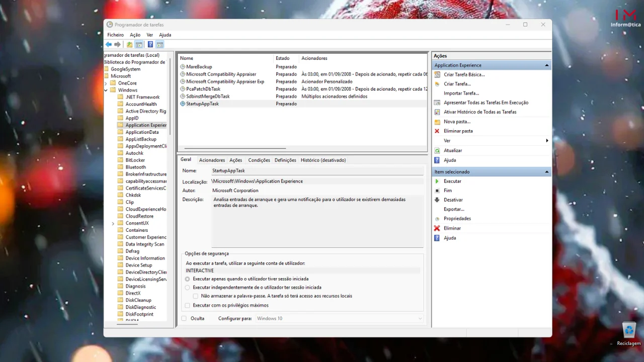Viewport: 644px width, 362px height.
Task: Open the Ação menu
Action: point(135,35)
